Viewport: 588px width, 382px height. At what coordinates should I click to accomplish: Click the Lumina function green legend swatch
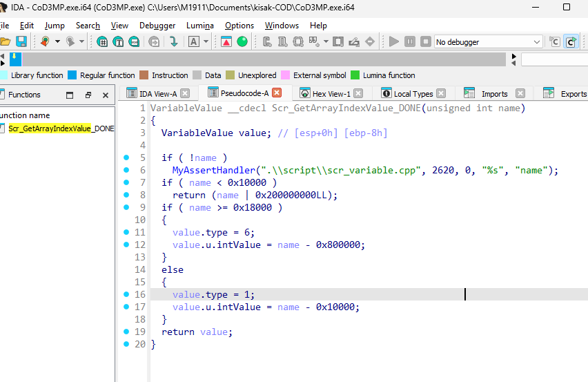coord(355,75)
